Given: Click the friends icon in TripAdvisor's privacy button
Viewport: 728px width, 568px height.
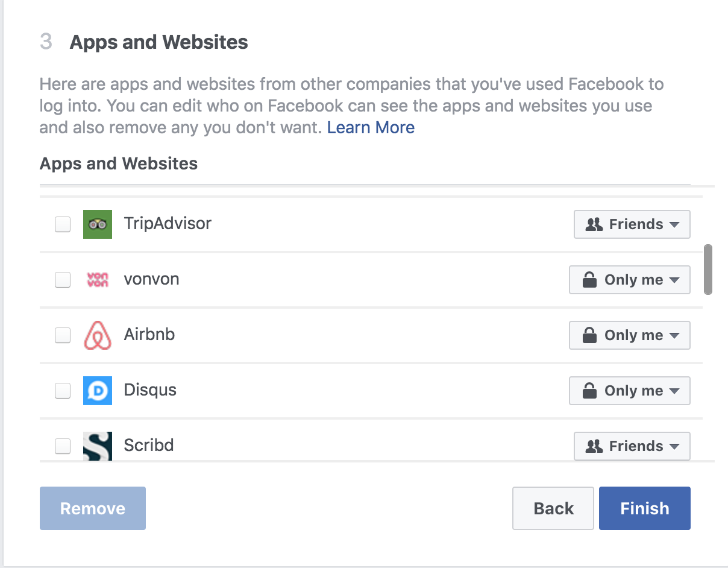Looking at the screenshot, I should click(x=594, y=224).
